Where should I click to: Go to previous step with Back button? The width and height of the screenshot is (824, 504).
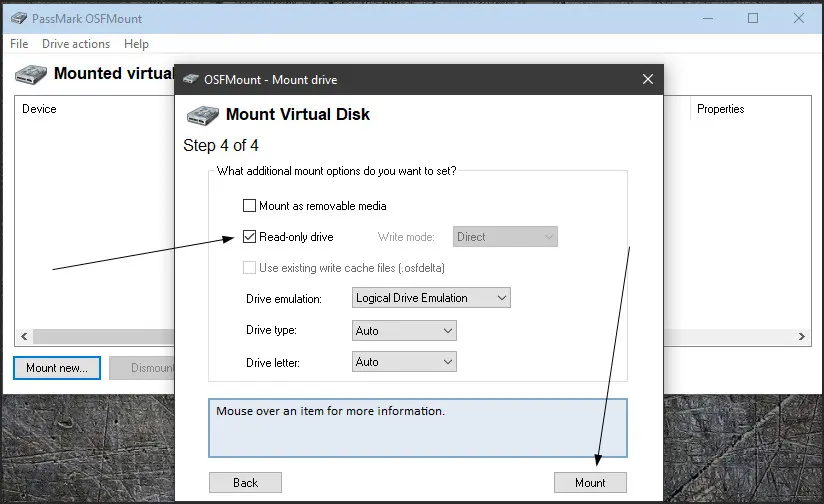[245, 482]
